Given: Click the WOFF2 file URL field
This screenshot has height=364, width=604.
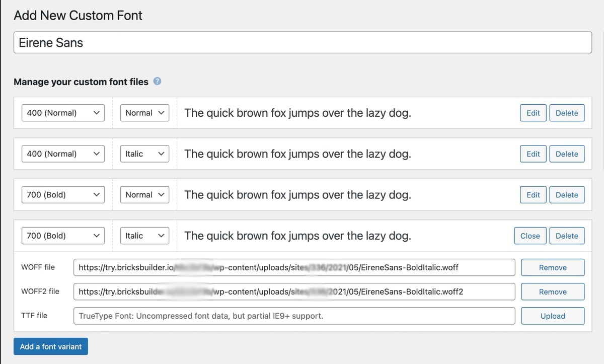Looking at the screenshot, I should [294, 292].
